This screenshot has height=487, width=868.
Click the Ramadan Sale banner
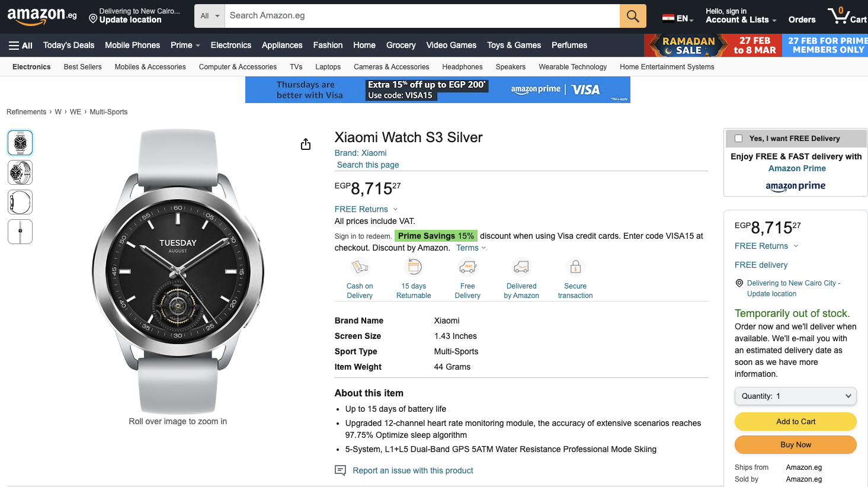[x=713, y=45]
